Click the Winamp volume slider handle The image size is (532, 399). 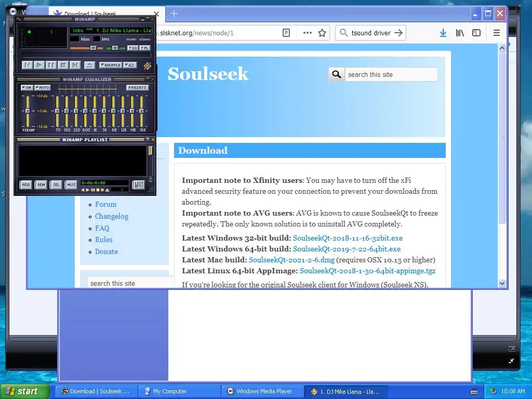93,48
